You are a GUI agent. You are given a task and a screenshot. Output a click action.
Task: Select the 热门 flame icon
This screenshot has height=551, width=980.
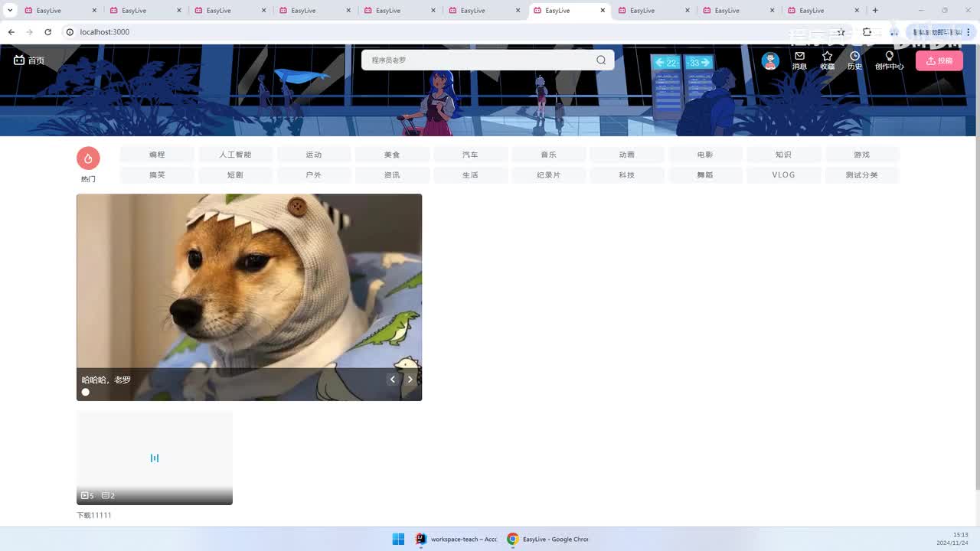[x=88, y=158]
